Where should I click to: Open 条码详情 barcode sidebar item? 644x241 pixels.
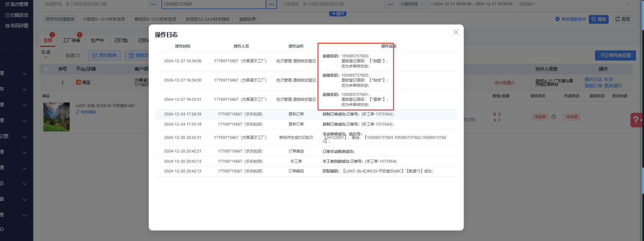point(17,26)
